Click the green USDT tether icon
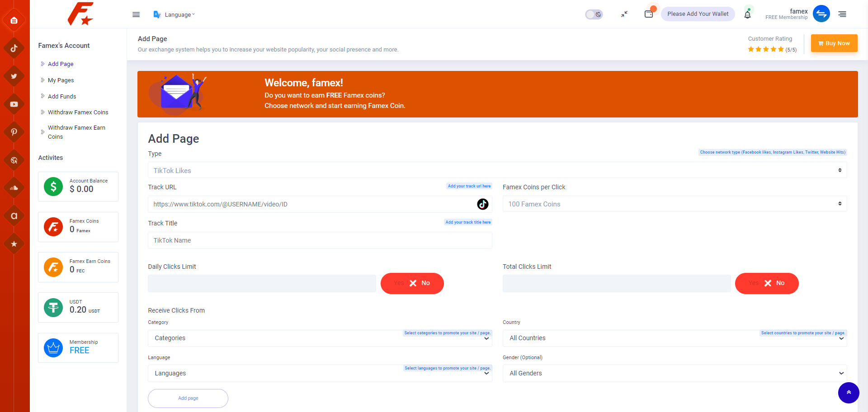The height and width of the screenshot is (412, 868). [53, 308]
